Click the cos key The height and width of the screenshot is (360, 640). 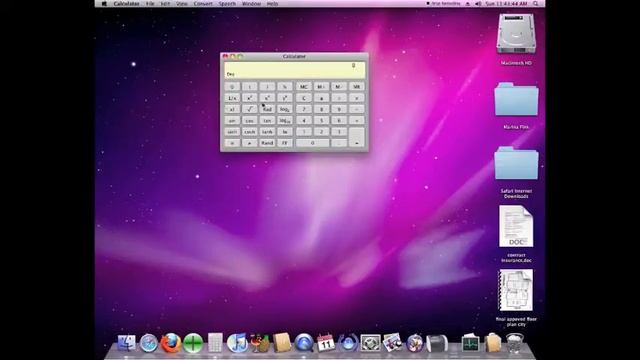(249, 120)
